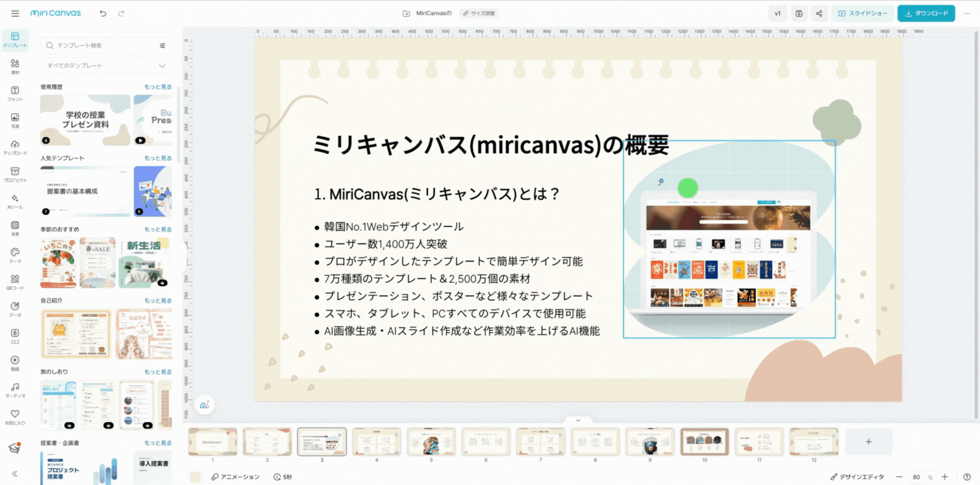Select slide thumbnail 9 with lock image

click(x=650, y=442)
